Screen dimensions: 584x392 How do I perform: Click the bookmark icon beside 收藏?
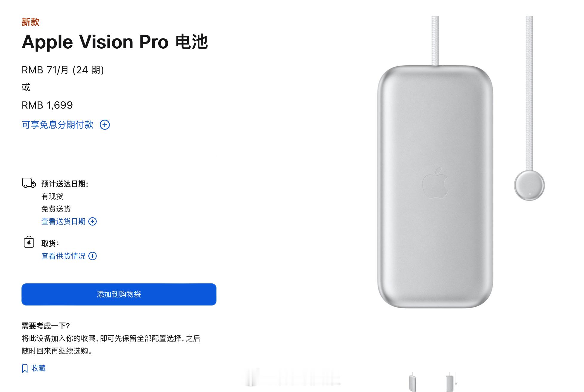[25, 368]
